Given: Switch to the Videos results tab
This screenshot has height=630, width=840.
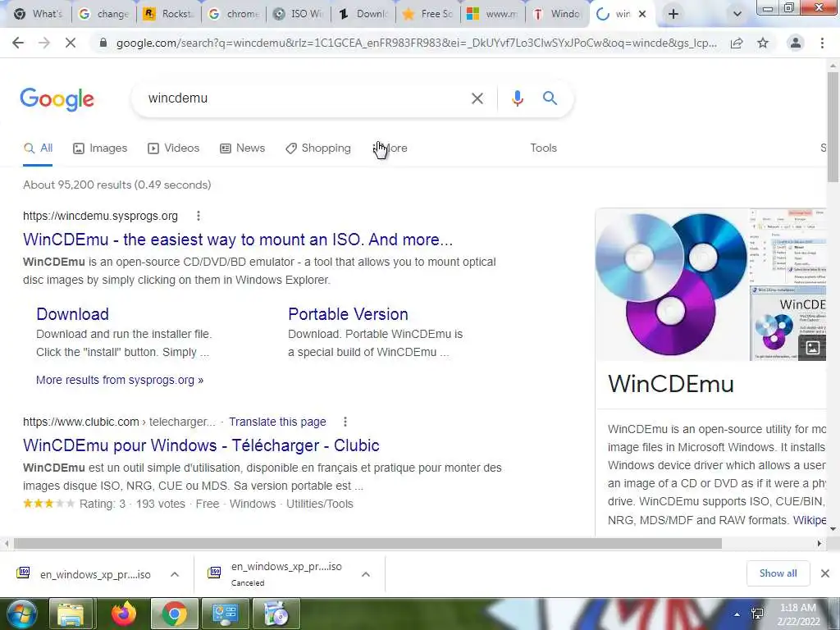Looking at the screenshot, I should click(x=174, y=148).
